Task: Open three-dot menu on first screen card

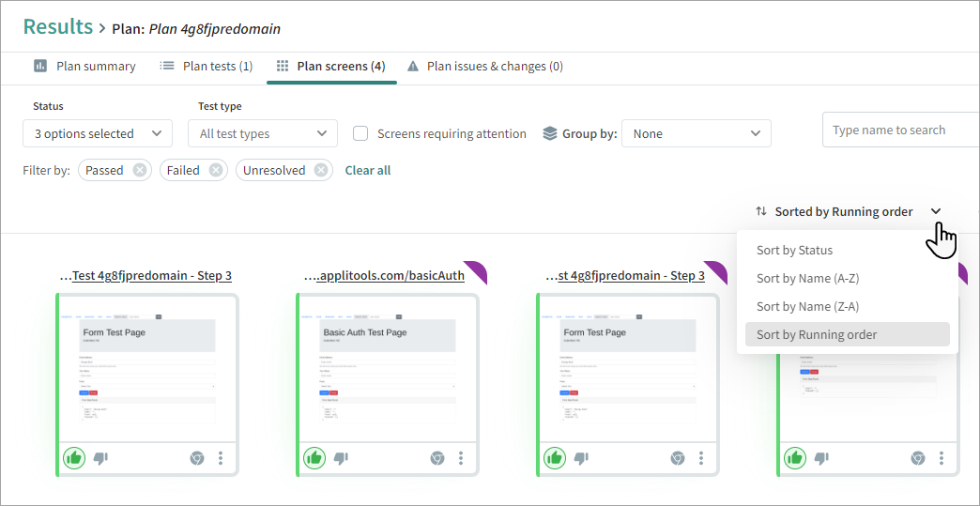Action: [221, 458]
